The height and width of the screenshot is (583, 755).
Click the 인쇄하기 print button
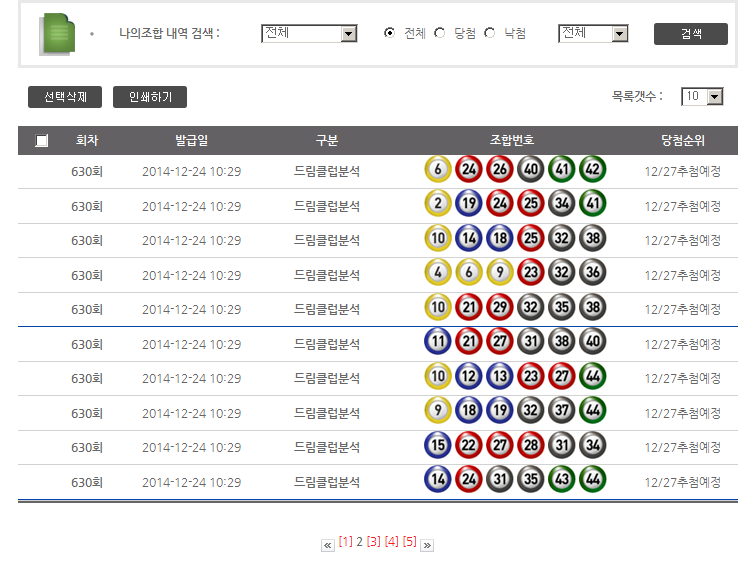pyautogui.click(x=150, y=97)
